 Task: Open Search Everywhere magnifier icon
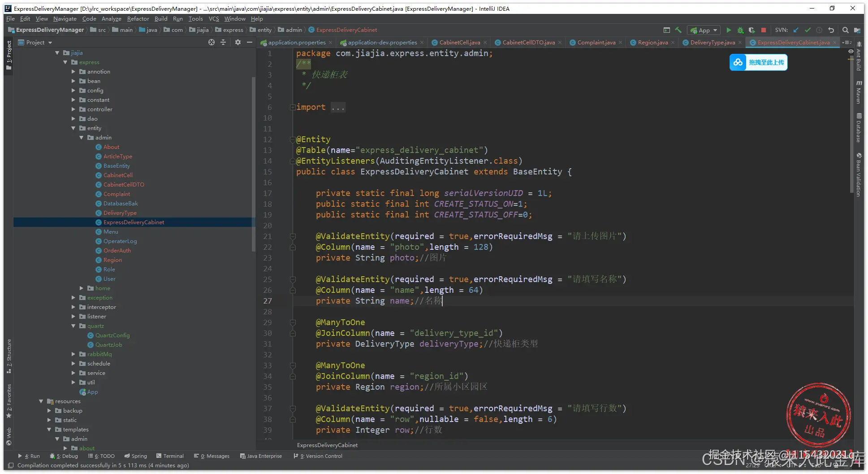[845, 30]
